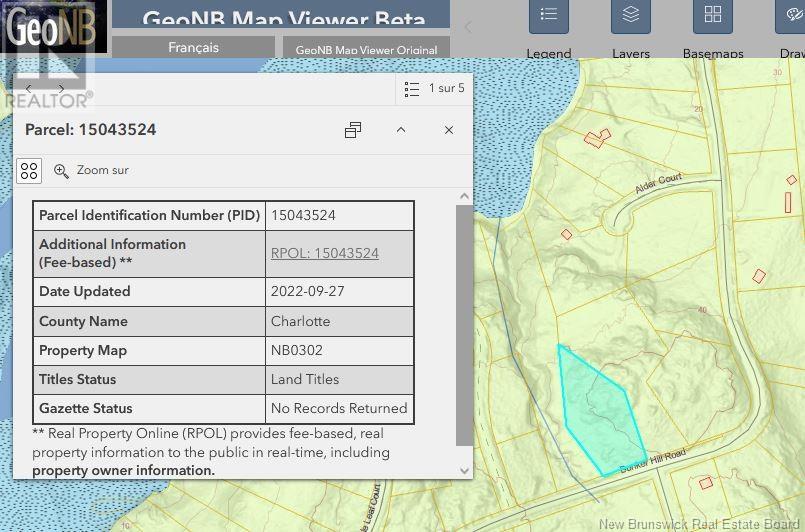Open GeoNB Map Viewer Original
Viewport: 805px width, 532px height.
(367, 49)
